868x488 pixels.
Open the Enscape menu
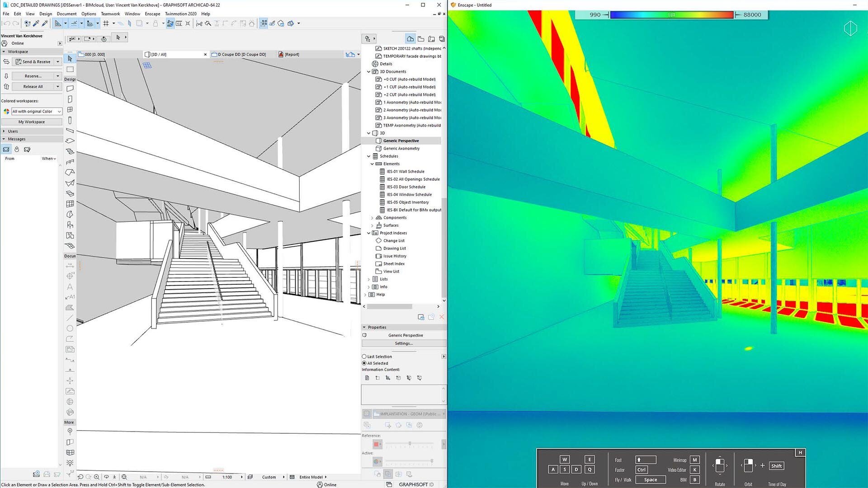click(x=152, y=14)
